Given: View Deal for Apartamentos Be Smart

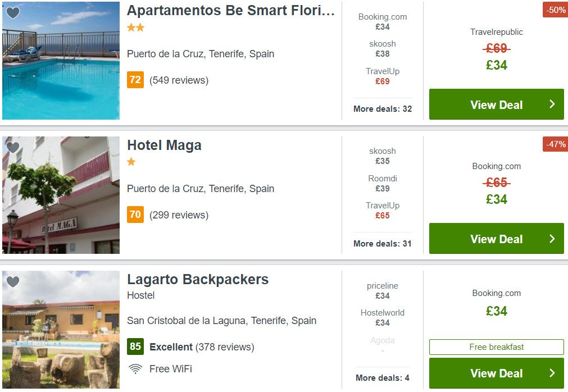Looking at the screenshot, I should 496,104.
